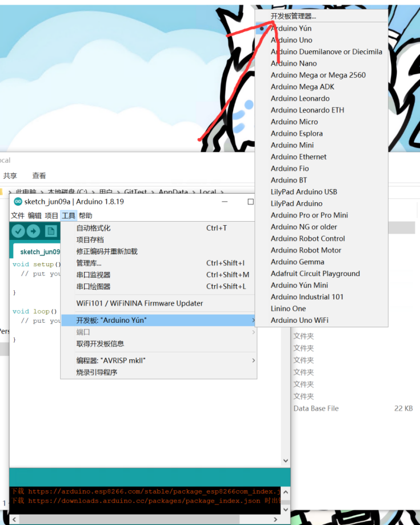
Task: Click the 工具 menu
Action: [x=69, y=215]
